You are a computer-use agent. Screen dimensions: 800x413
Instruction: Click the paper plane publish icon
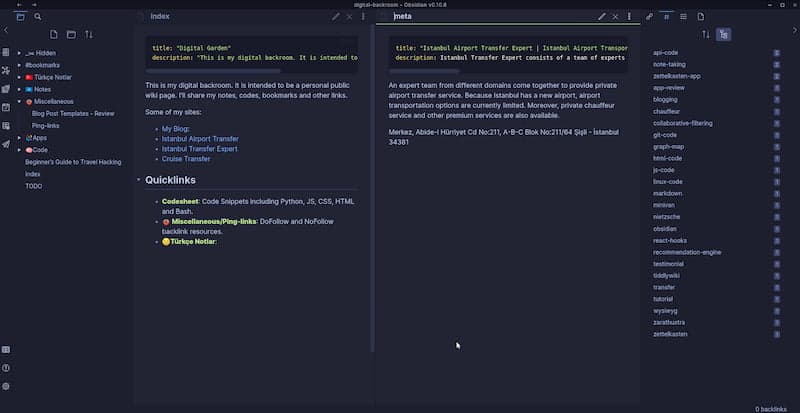[6, 144]
